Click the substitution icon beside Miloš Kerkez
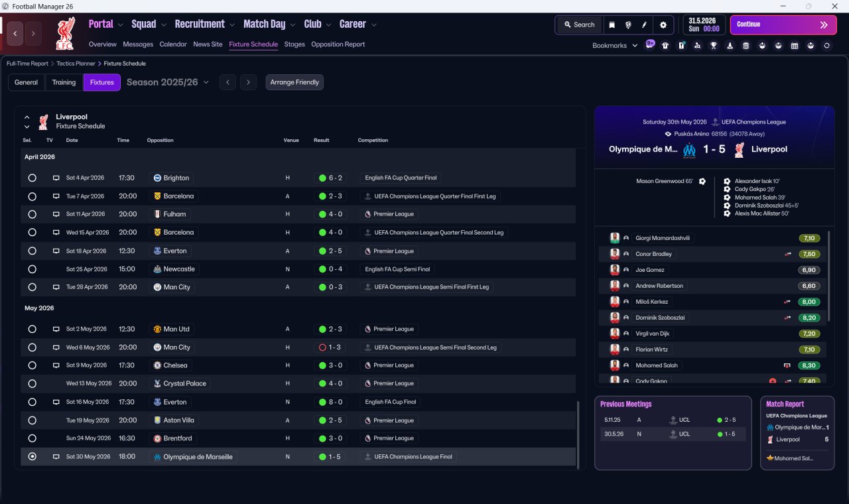Viewport: 849px width, 504px height. [x=787, y=302]
